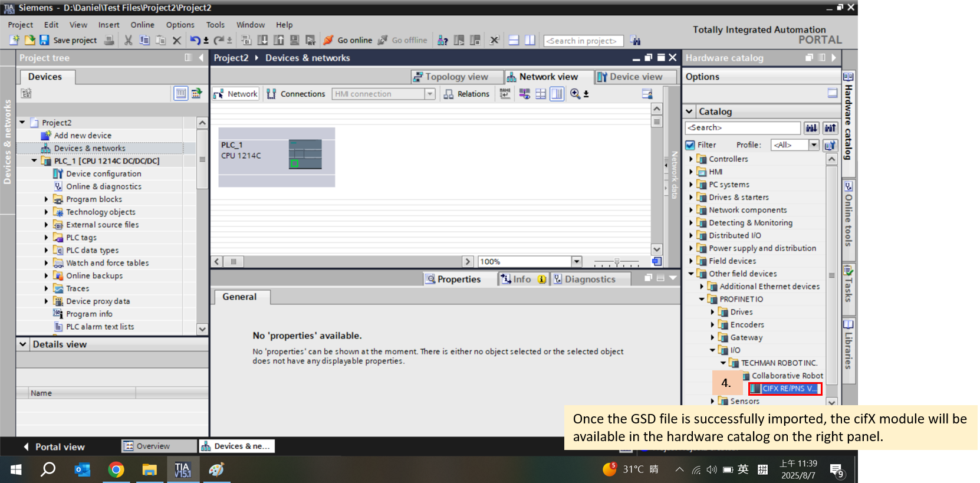Collapse the PLC_1 CPU 1214C node
Screen dimensions: 980x483
point(34,161)
